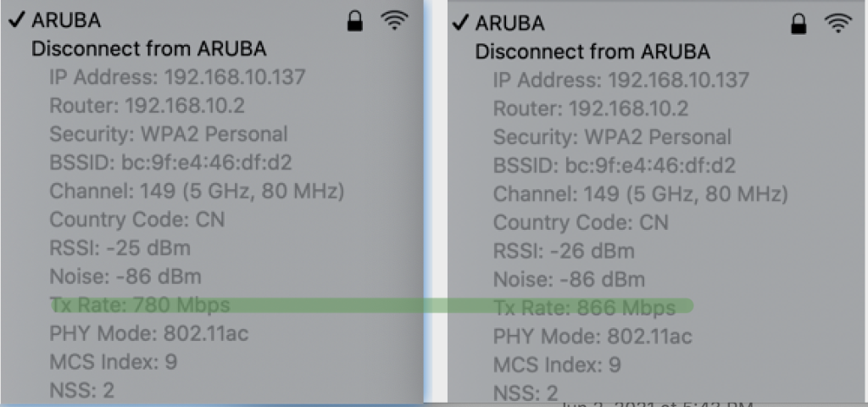
Task: Click the lock icon in right ARUBA panel
Action: pyautogui.click(x=798, y=24)
